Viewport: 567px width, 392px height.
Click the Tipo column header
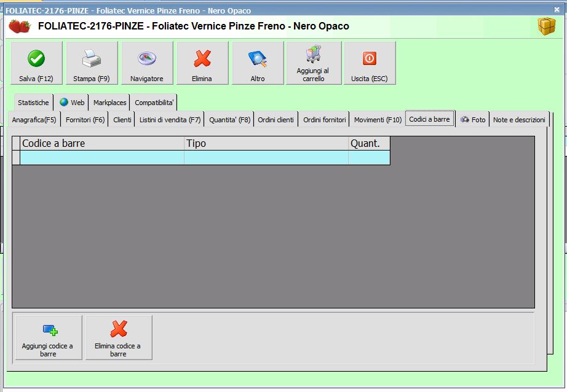266,143
